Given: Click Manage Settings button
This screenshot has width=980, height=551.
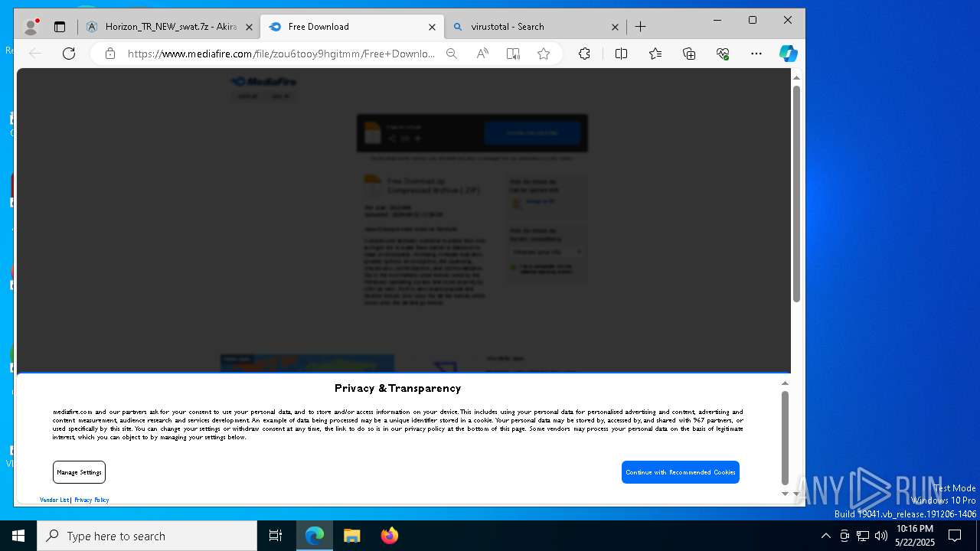Looking at the screenshot, I should (x=79, y=472).
